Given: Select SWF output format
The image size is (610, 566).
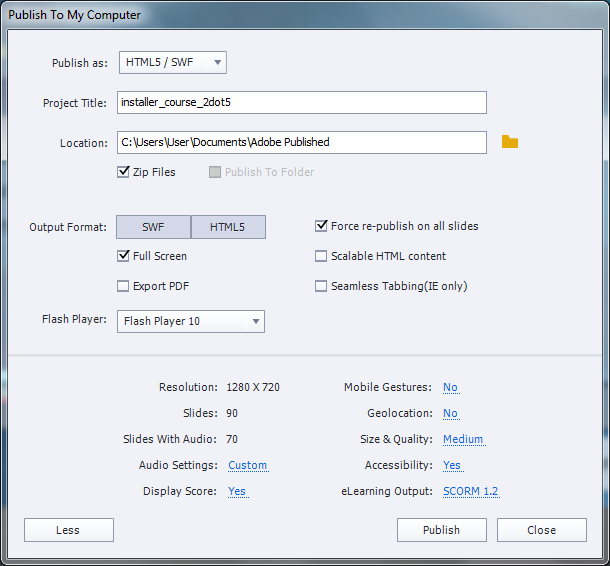Looking at the screenshot, I should (153, 227).
